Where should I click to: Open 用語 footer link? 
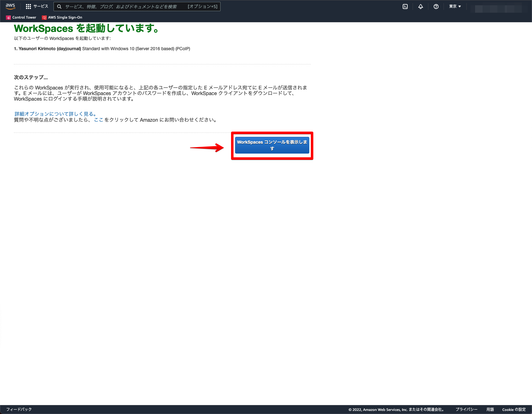[490, 409]
